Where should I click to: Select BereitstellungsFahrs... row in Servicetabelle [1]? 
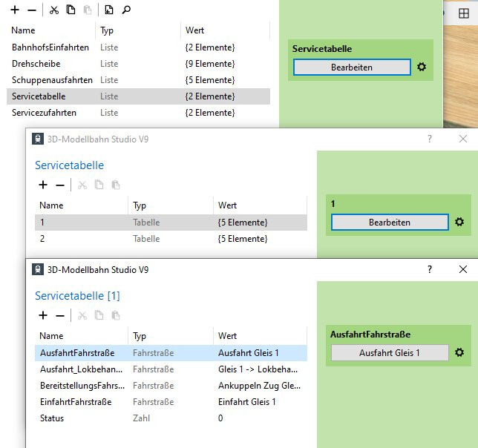click(x=171, y=386)
